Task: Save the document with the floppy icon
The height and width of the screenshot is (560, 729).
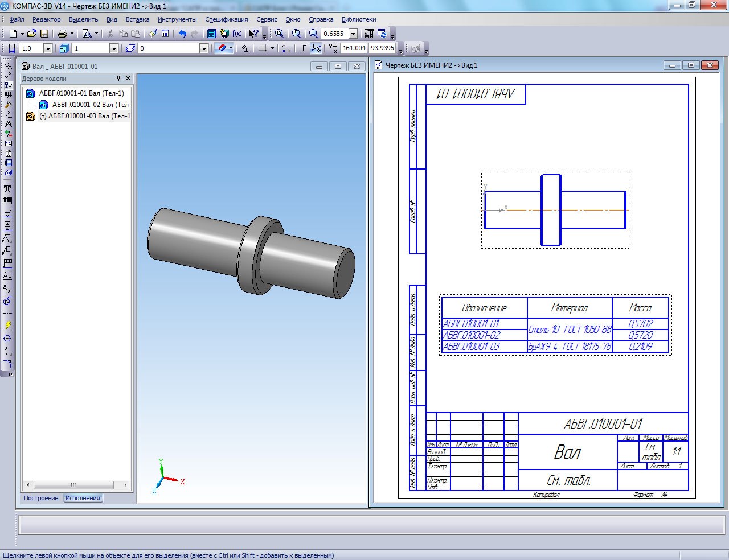Action: coord(44,34)
